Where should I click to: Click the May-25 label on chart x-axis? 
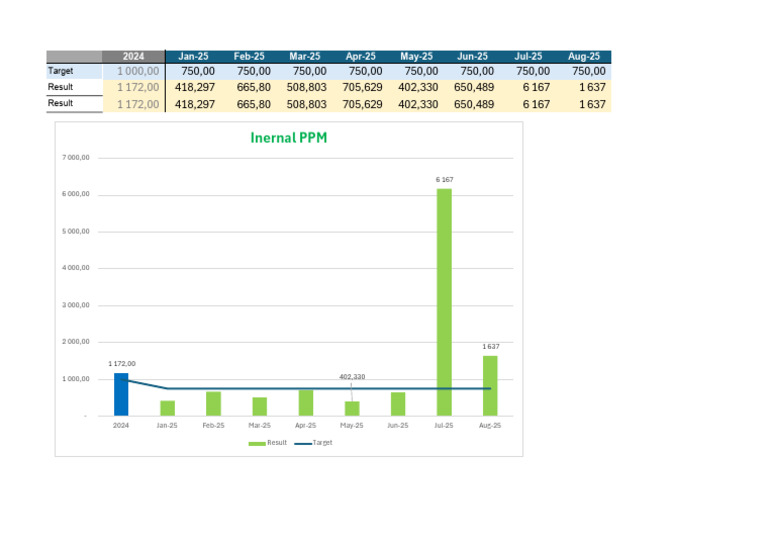tap(352, 425)
